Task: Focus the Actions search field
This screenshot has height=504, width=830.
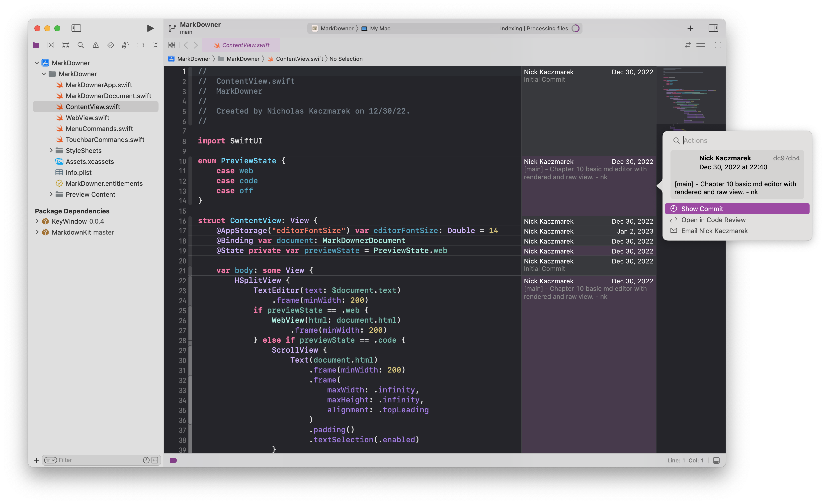Action: click(737, 140)
